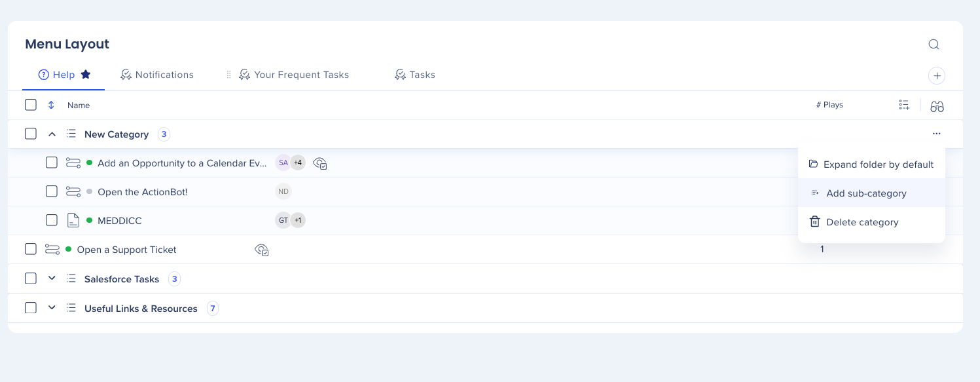The width and height of the screenshot is (980, 382).
Task: Click the segmentation icon on Open a Support Ticket
Action: [x=262, y=250]
